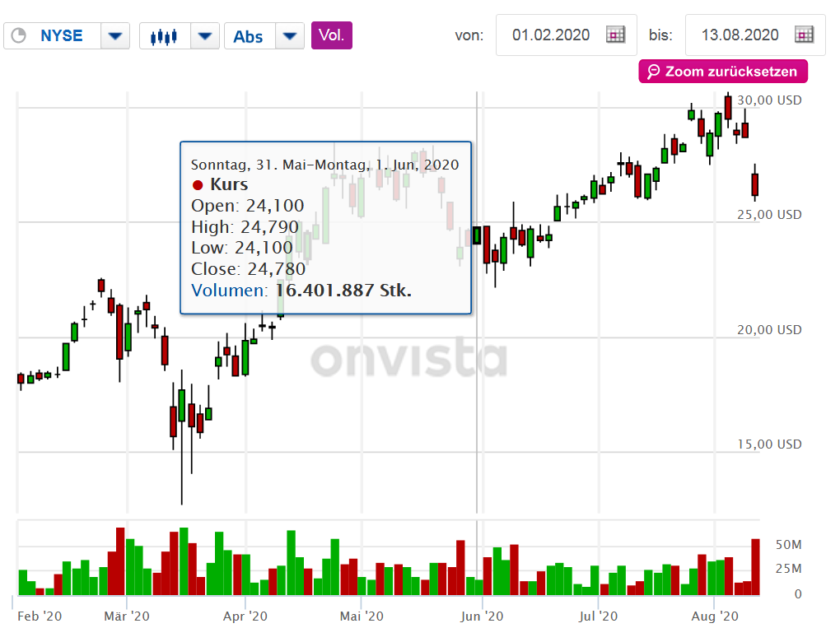
Task: Click the Open: 24,100 value in tooltip
Action: [x=248, y=206]
